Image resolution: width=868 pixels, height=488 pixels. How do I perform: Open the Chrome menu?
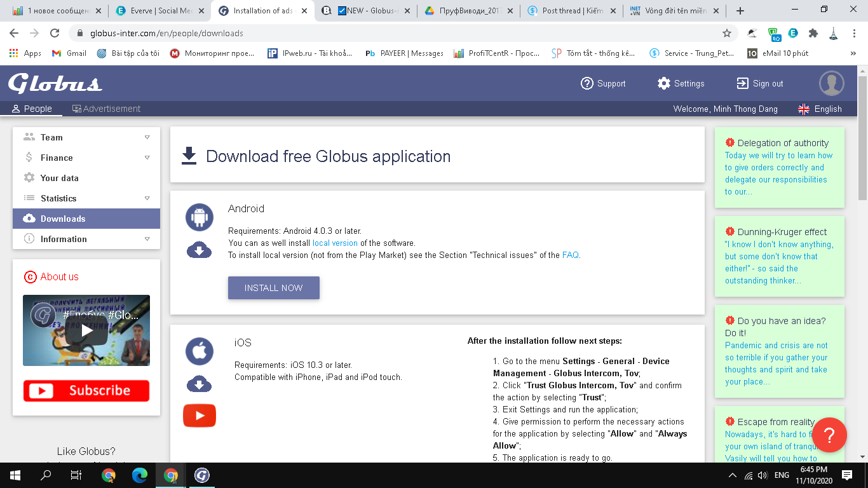(x=853, y=33)
